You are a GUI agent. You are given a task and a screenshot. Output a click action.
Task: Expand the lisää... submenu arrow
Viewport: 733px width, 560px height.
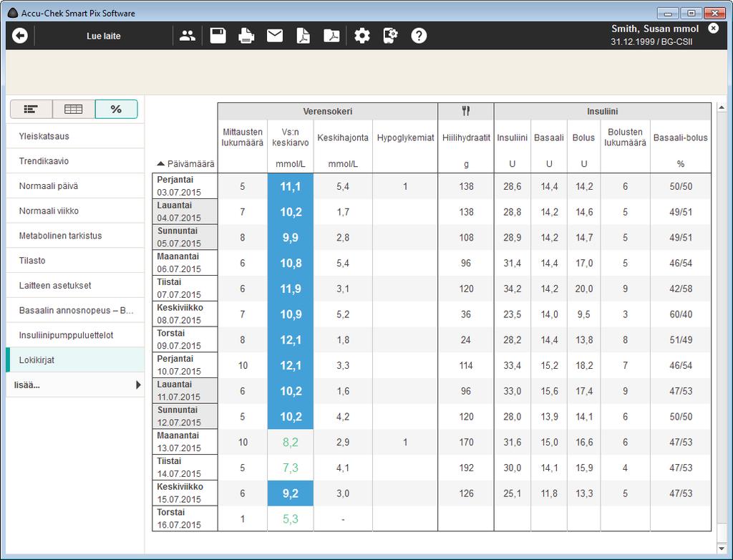138,385
